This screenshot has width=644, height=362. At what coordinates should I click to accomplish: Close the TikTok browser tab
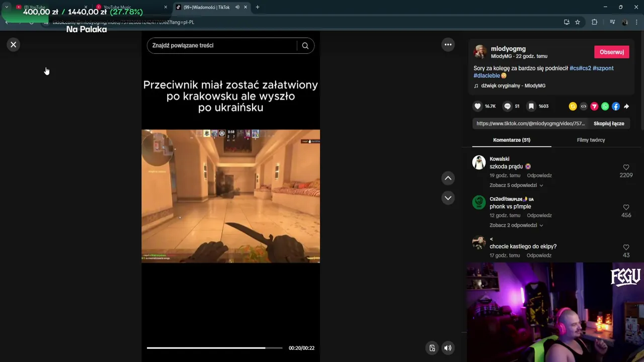tap(246, 8)
